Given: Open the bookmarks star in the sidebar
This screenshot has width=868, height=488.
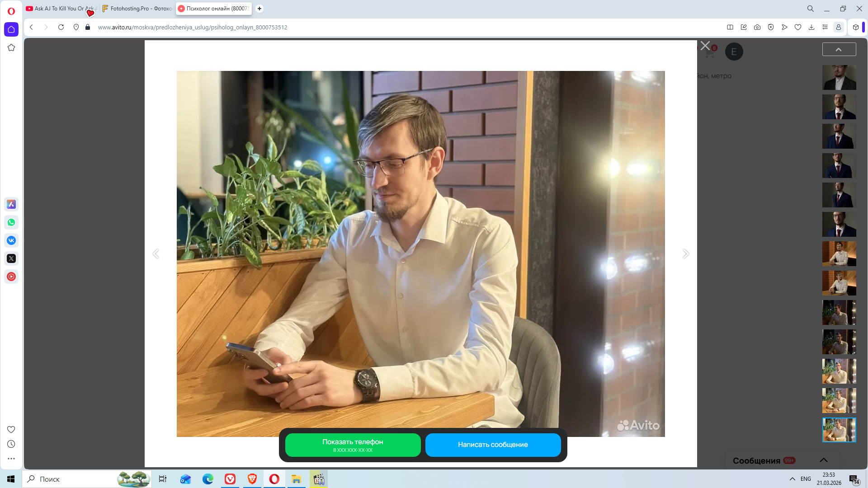Looking at the screenshot, I should (x=11, y=47).
